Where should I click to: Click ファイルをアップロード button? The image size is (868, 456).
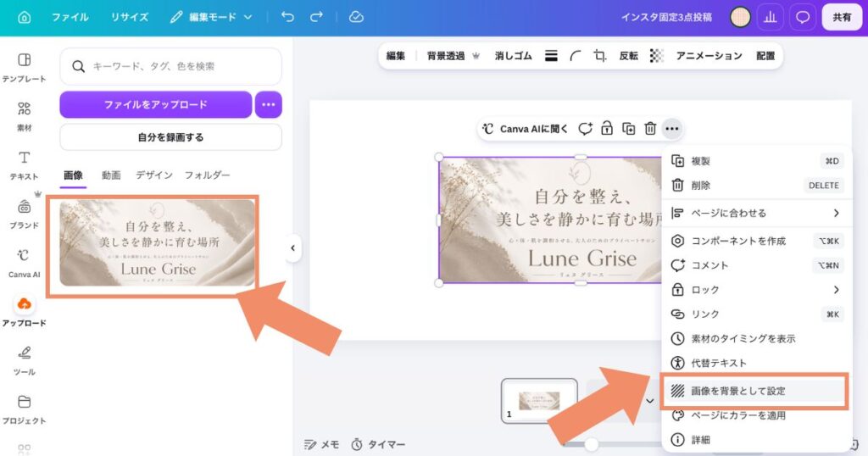[x=156, y=104]
